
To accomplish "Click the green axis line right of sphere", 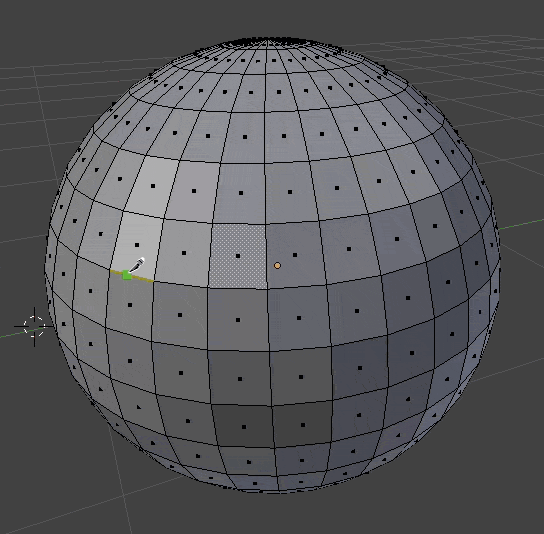I will (521, 224).
